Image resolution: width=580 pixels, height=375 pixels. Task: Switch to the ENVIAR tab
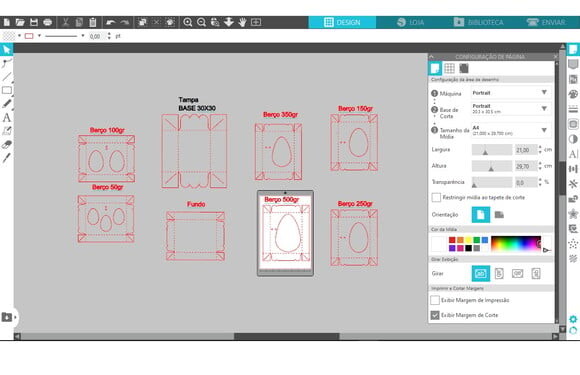click(x=546, y=22)
